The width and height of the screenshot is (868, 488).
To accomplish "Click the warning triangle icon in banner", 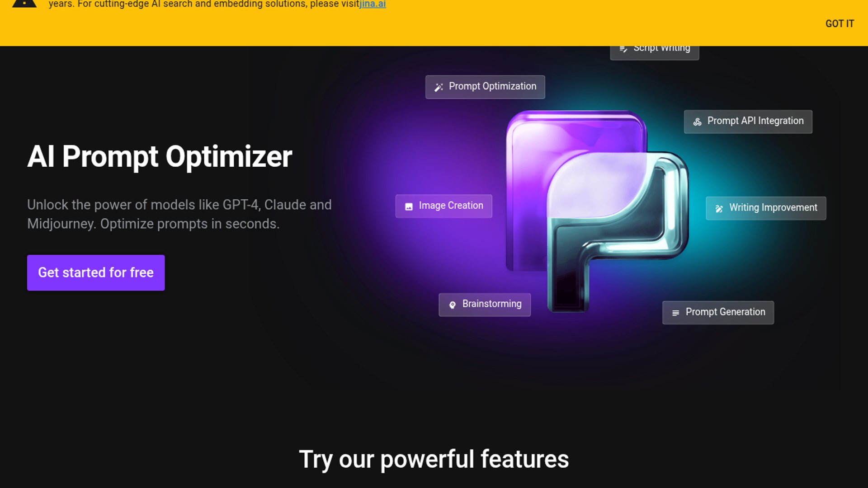I will pyautogui.click(x=24, y=4).
